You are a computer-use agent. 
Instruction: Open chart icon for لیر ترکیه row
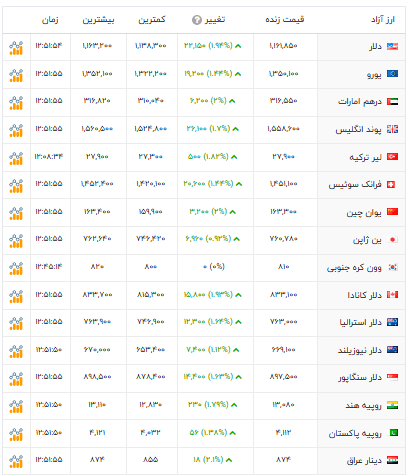click(x=16, y=158)
